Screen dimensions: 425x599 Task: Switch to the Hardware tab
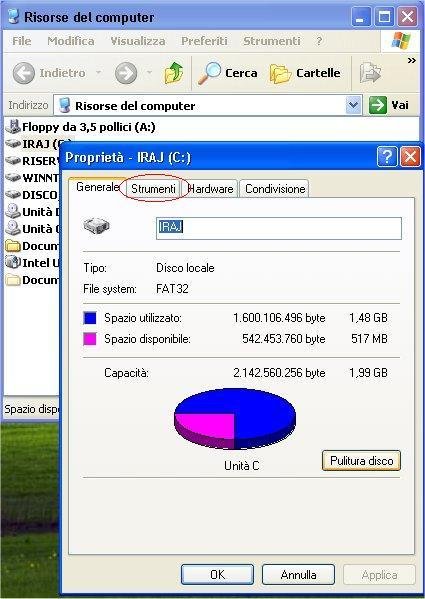coord(211,189)
